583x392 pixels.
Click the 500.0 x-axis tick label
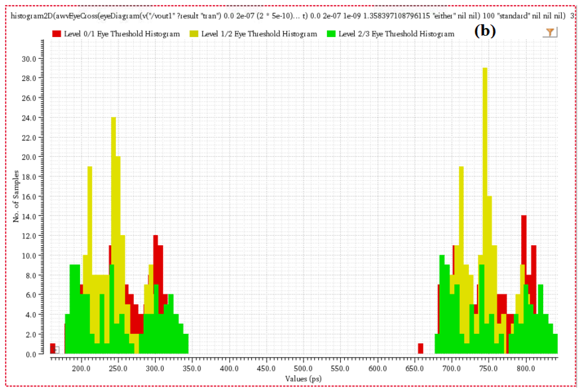(303, 368)
